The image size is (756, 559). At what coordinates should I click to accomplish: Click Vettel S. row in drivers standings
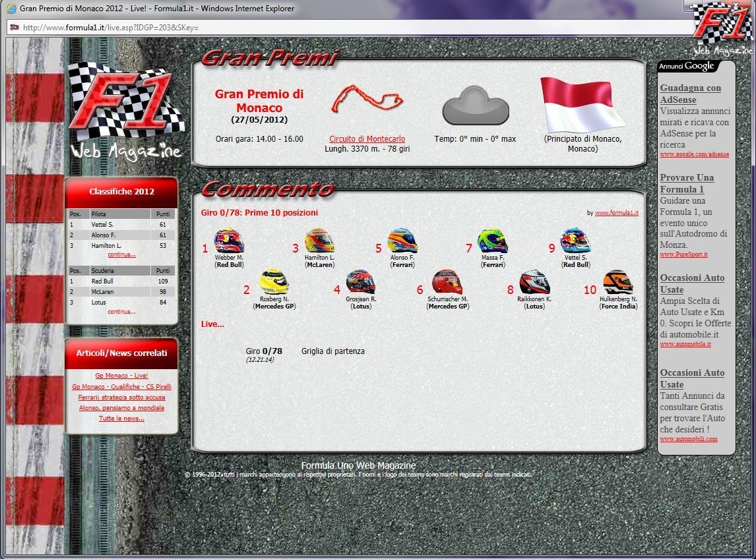coord(122,225)
